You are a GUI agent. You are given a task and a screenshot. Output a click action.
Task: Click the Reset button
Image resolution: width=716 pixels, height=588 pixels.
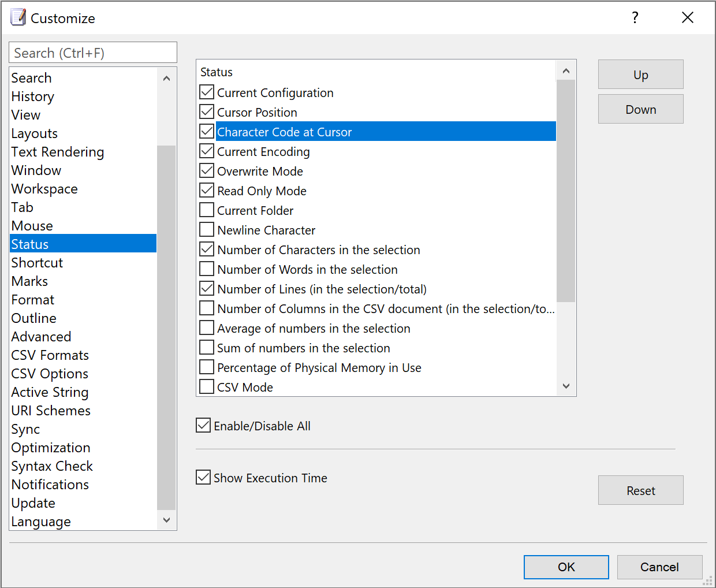pos(641,490)
